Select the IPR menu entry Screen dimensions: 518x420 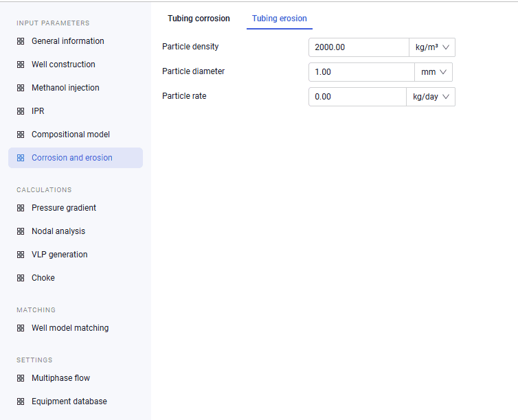pyautogui.click(x=76, y=111)
